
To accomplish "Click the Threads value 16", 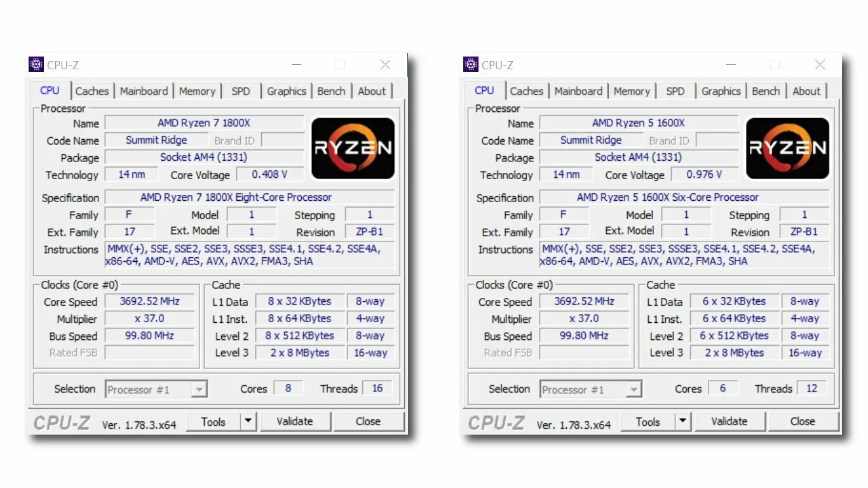I will pyautogui.click(x=377, y=388).
